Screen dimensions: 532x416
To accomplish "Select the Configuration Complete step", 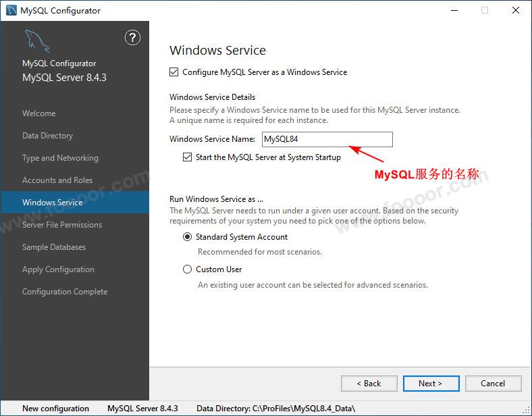I will pyautogui.click(x=65, y=292).
